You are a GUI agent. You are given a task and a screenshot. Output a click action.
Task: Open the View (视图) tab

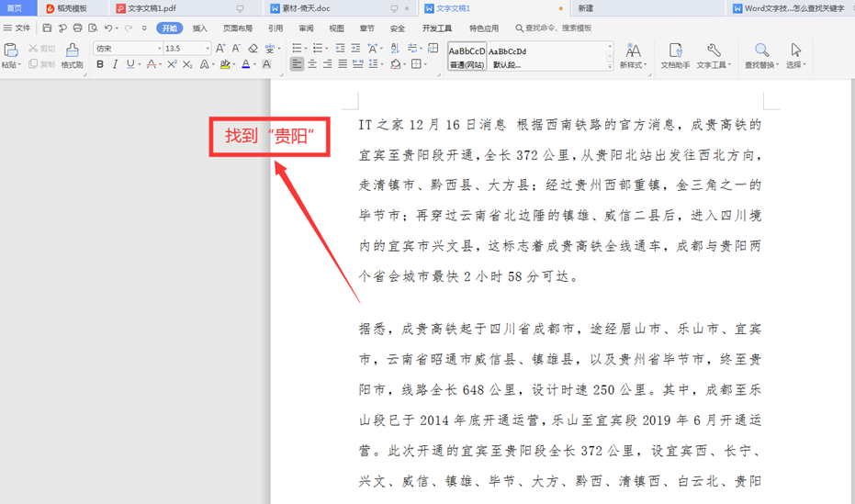(336, 28)
